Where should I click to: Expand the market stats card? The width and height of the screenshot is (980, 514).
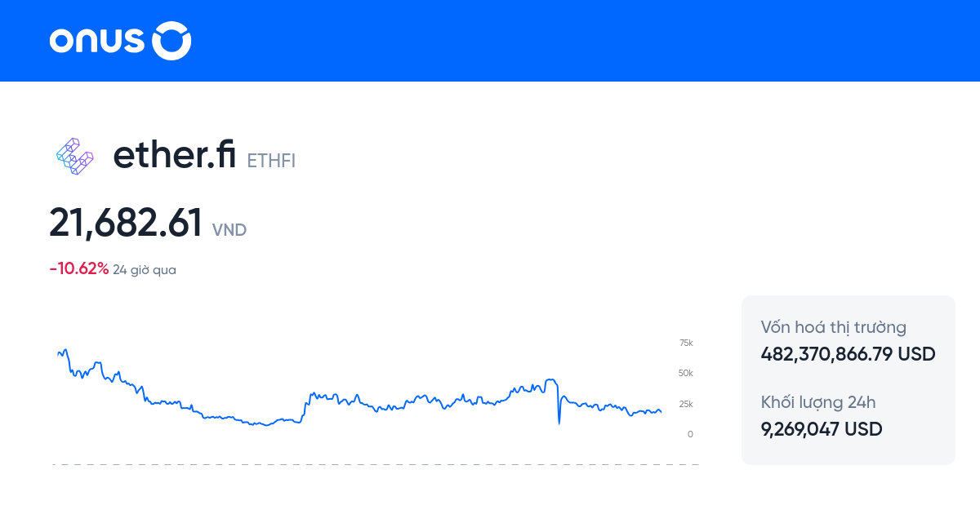click(x=848, y=379)
